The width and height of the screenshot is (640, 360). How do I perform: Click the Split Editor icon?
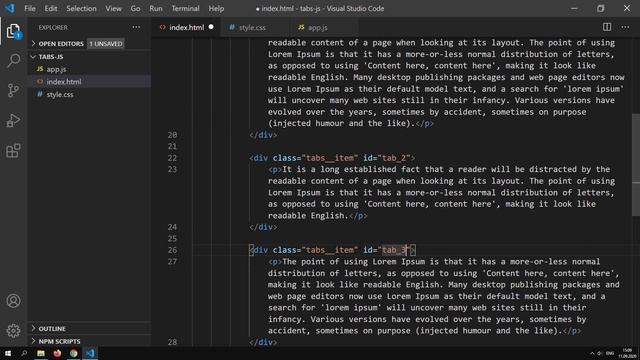[607, 27]
